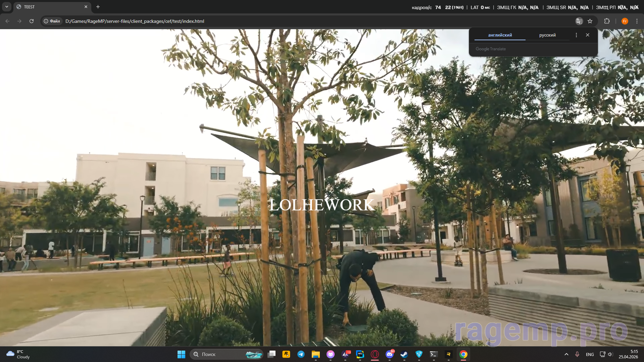Open Chrome's three-dot main menu

pyautogui.click(x=637, y=21)
